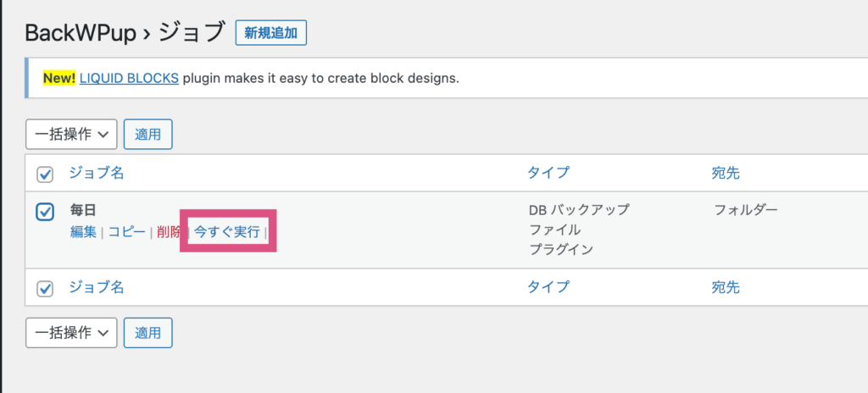Screen dimensions: 868x393
Task: Click 編集 for the 毎日 job
Action: (x=83, y=231)
